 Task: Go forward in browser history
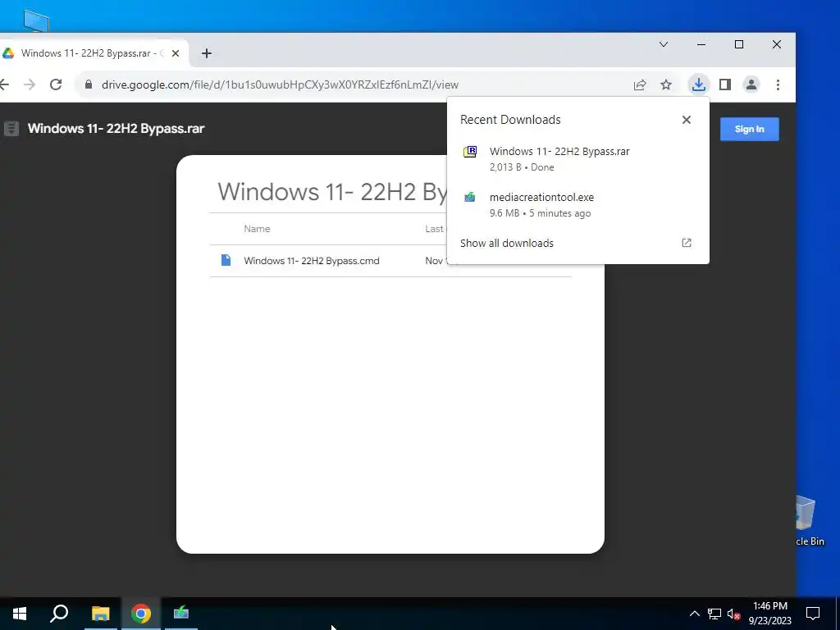pos(30,84)
